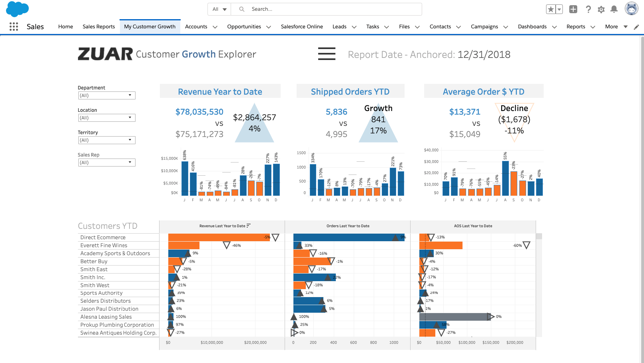Select the Everett Fine Wines customer row

[x=118, y=245]
